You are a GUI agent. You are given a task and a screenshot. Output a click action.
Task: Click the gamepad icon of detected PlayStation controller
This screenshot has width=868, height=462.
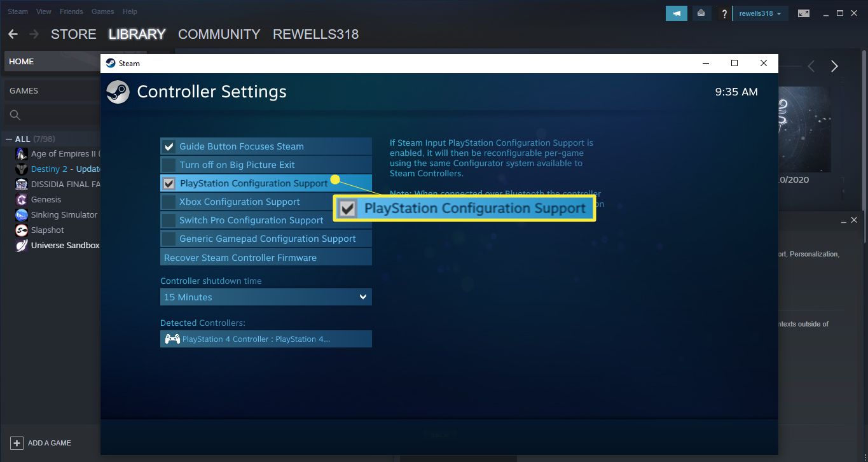click(x=172, y=339)
